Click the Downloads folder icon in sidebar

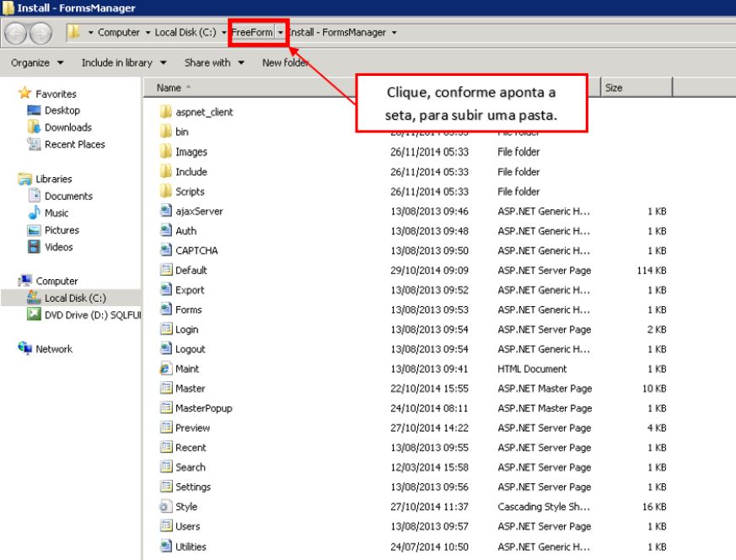tap(34, 127)
